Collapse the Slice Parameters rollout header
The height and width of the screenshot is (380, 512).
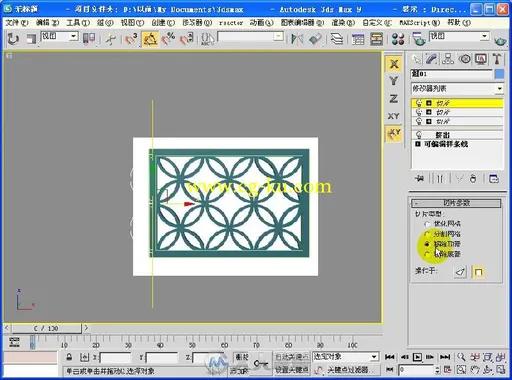pyautogui.click(x=456, y=203)
